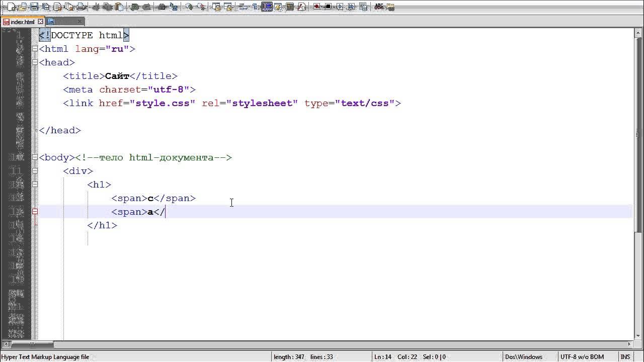Click the Save All toolbar icon
644x362 pixels.
pyautogui.click(x=46, y=7)
